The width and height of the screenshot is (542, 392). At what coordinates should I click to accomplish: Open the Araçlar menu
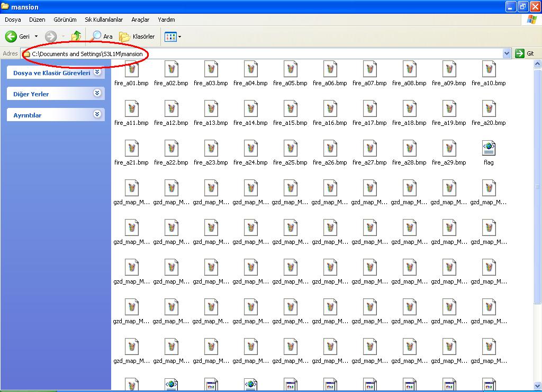[140, 20]
